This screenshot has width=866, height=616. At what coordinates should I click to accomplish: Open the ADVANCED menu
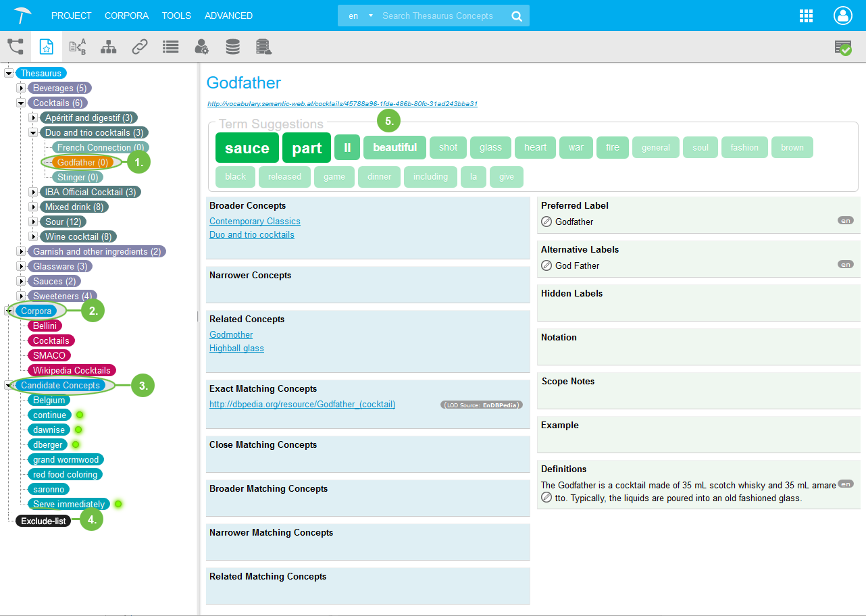tap(228, 16)
